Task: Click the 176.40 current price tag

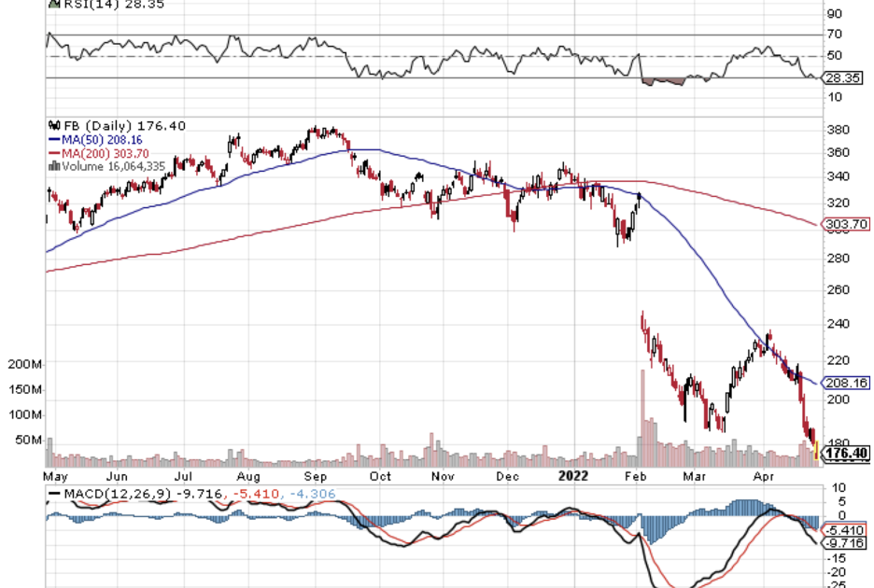Action: (848, 454)
